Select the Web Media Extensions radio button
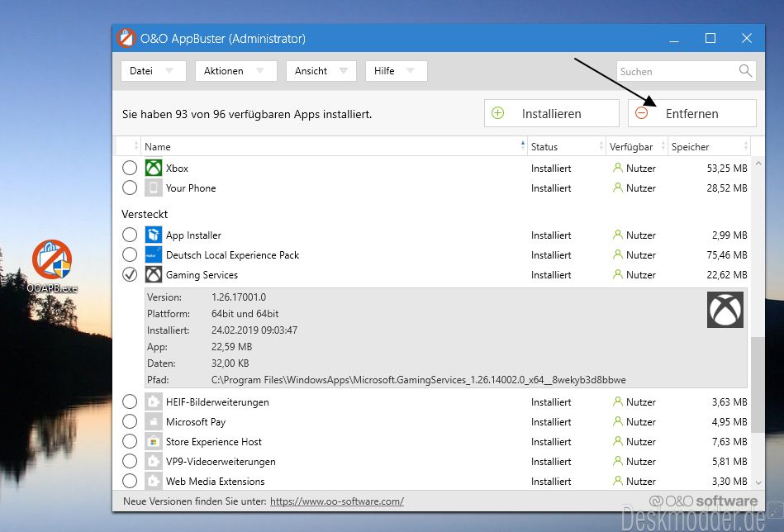 (x=130, y=481)
